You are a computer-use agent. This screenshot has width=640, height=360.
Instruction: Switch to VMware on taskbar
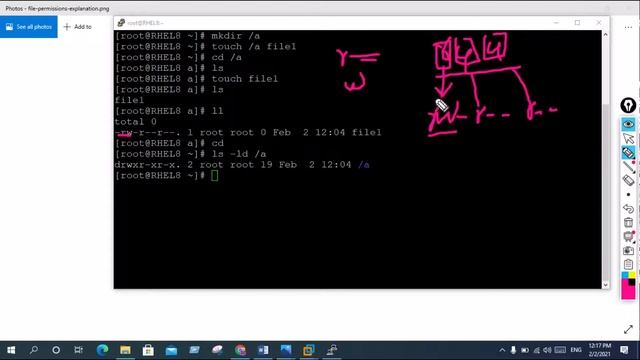click(x=309, y=350)
